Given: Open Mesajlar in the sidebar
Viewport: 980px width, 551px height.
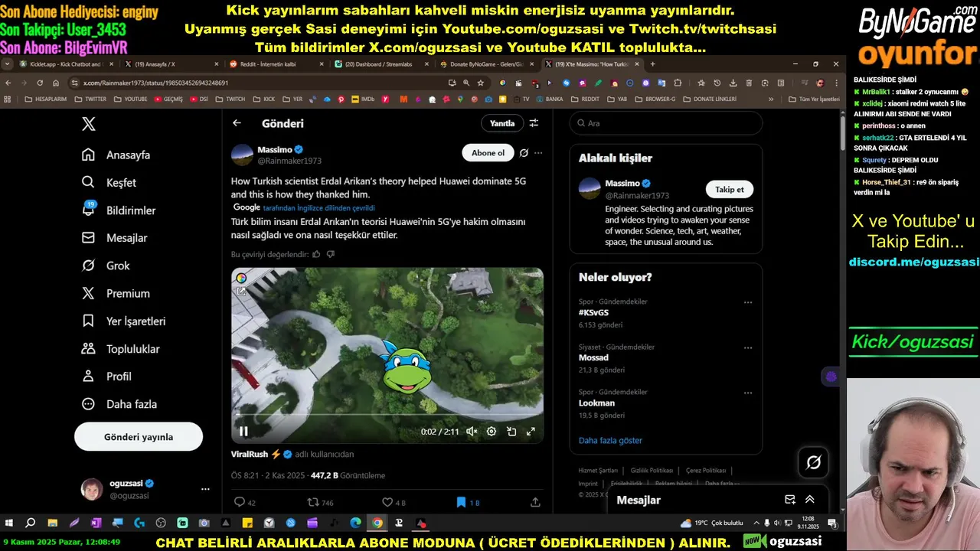Looking at the screenshot, I should (x=114, y=238).
